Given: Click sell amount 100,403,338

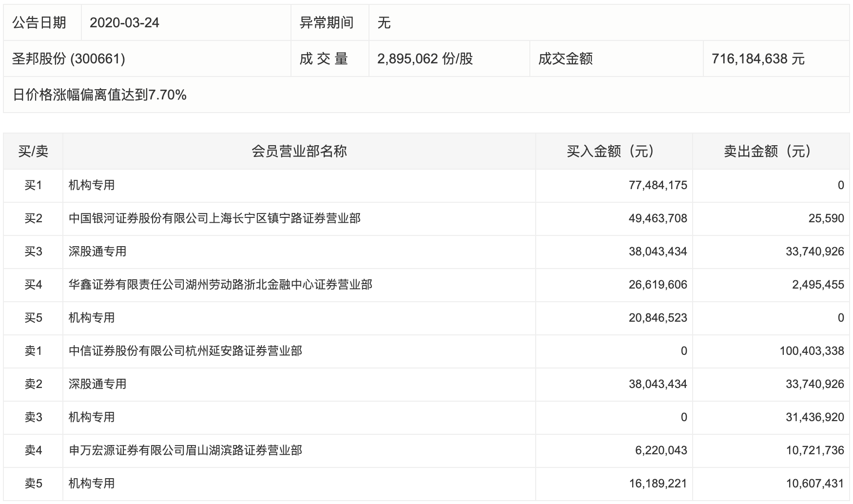Looking at the screenshot, I should [812, 351].
